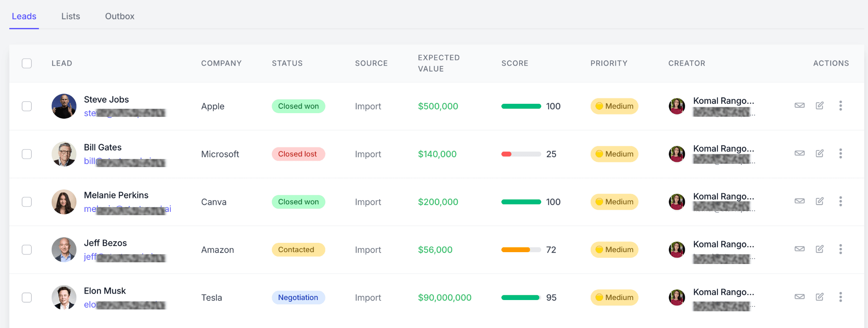Image resolution: width=868 pixels, height=328 pixels.
Task: Click the orange score bar showing 72
Action: tap(521, 250)
